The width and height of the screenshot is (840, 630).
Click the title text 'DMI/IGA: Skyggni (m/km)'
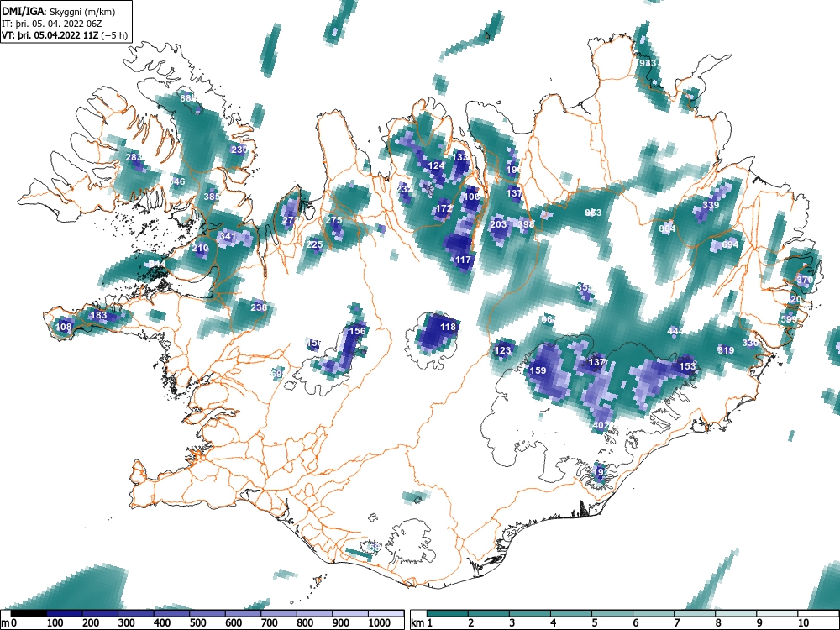pos(59,12)
